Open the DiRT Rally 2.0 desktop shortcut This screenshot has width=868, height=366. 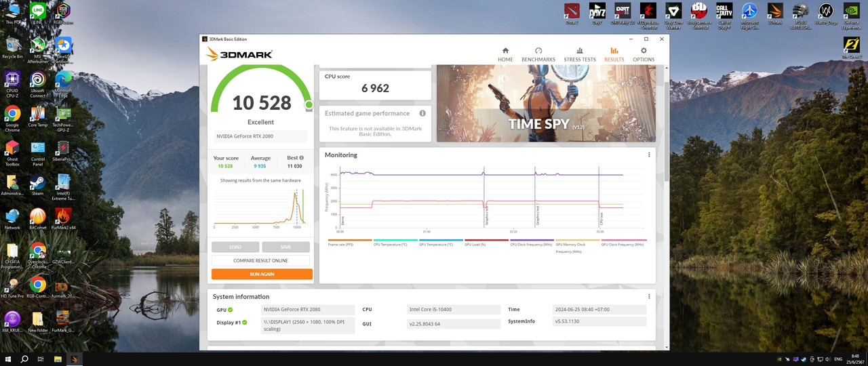[x=623, y=14]
